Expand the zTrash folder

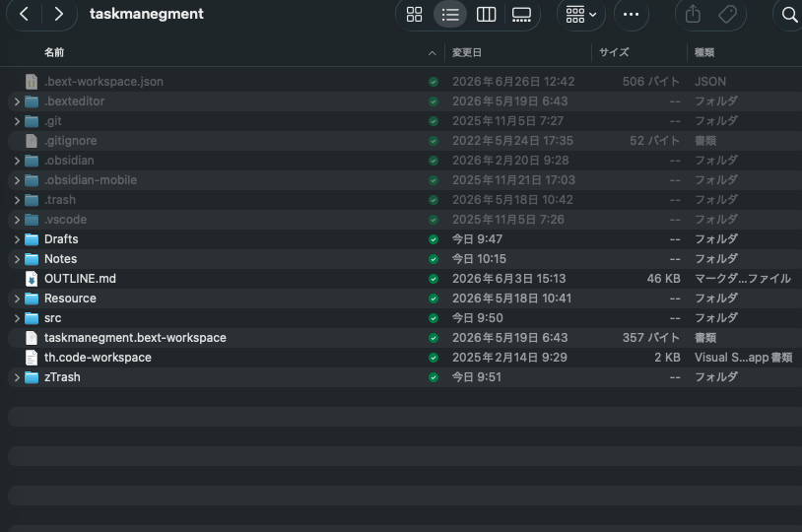click(17, 377)
